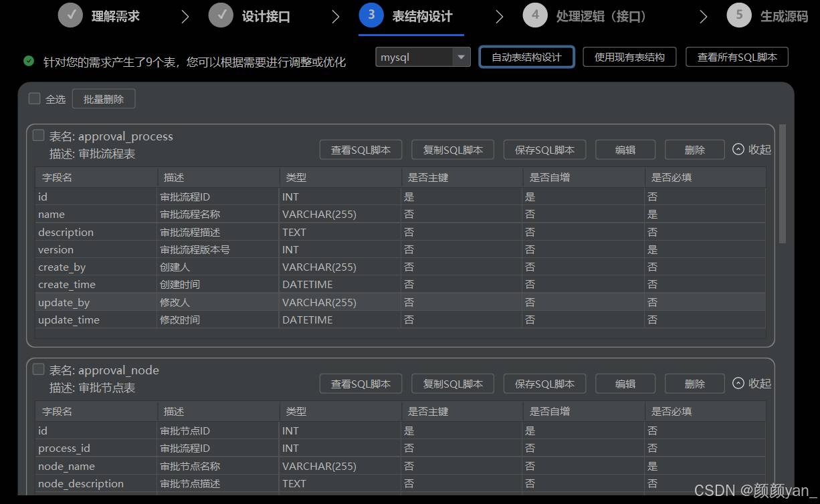Toggle the 全选 select-all checkbox

tap(35, 99)
